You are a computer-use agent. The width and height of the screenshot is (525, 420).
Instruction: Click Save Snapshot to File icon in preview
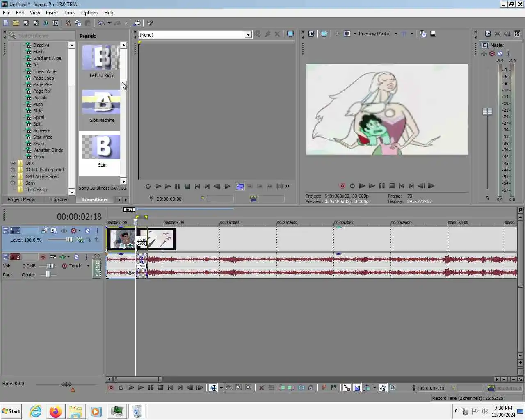[433, 34]
